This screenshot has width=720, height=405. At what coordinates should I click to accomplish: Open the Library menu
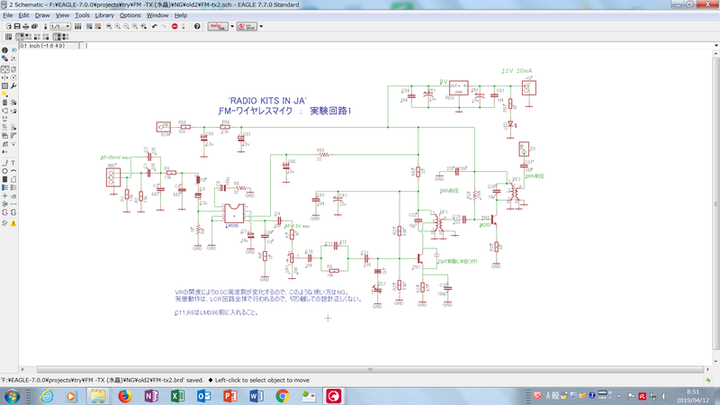[104, 16]
